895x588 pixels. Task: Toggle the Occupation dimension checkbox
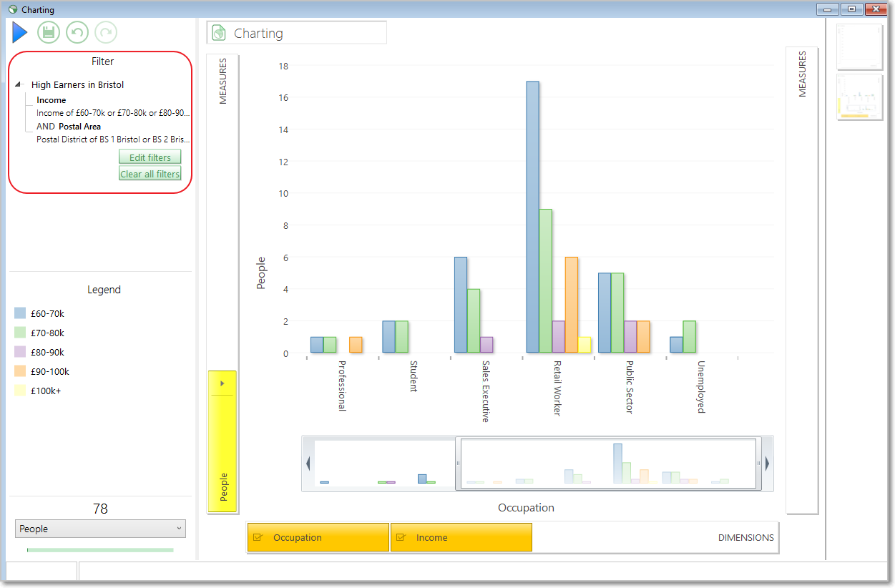pyautogui.click(x=258, y=537)
